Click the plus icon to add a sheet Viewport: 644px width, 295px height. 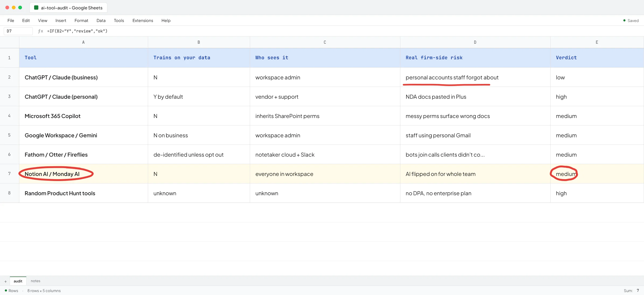point(5,281)
